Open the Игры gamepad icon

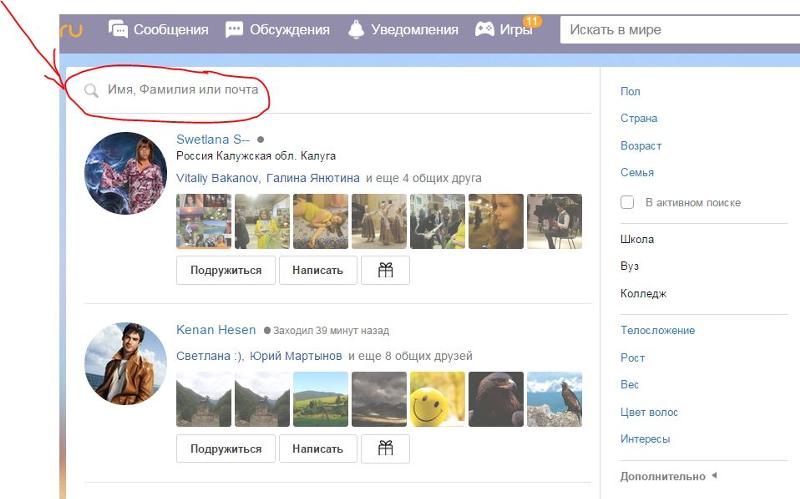coord(484,29)
